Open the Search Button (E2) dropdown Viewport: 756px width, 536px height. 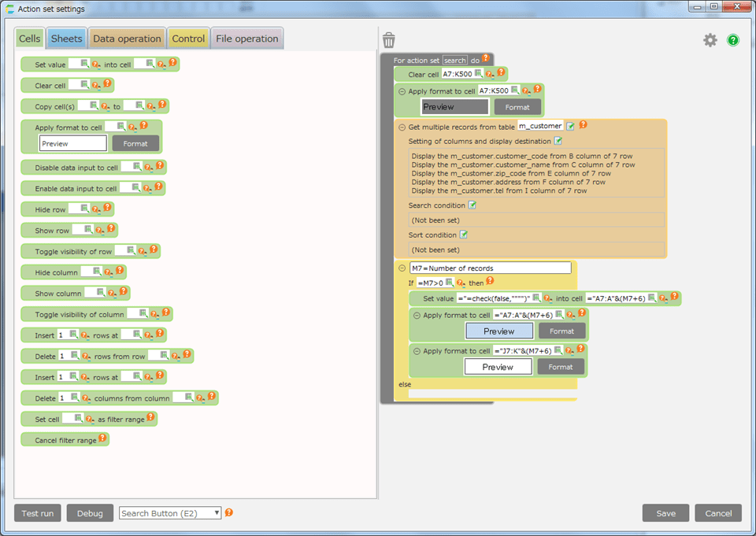click(170, 513)
